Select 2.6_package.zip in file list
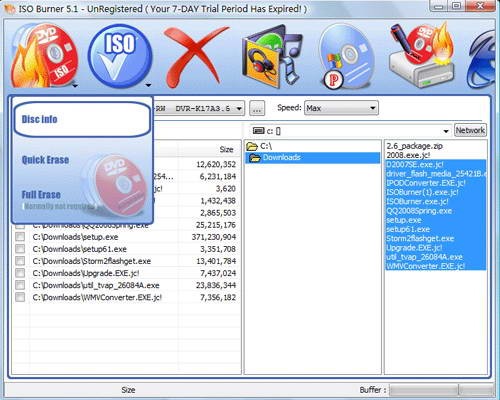This screenshot has height=400, width=500. pos(414,146)
